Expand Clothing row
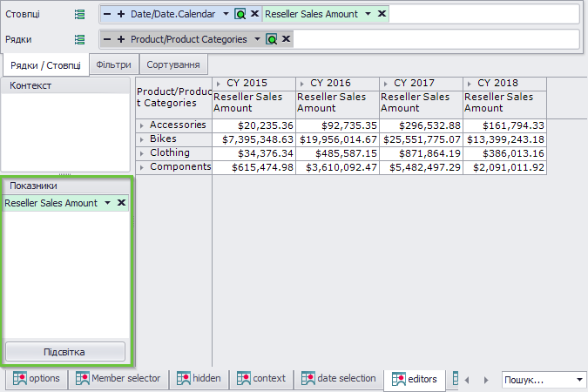Screen dimensions: 588x392 pos(142,153)
